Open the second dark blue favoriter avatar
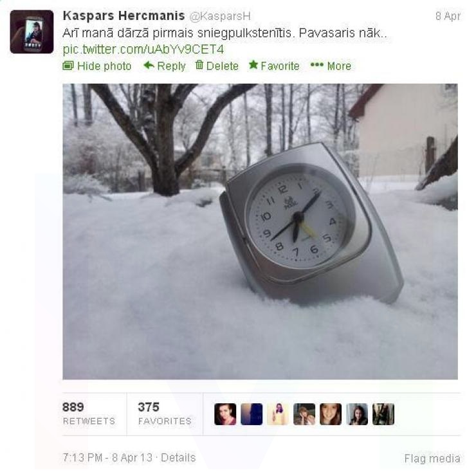 click(252, 414)
